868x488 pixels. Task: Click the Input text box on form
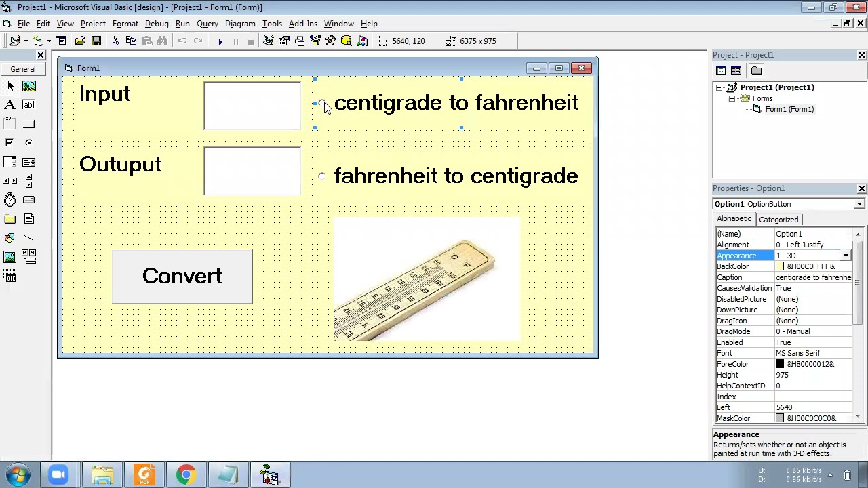coord(252,106)
